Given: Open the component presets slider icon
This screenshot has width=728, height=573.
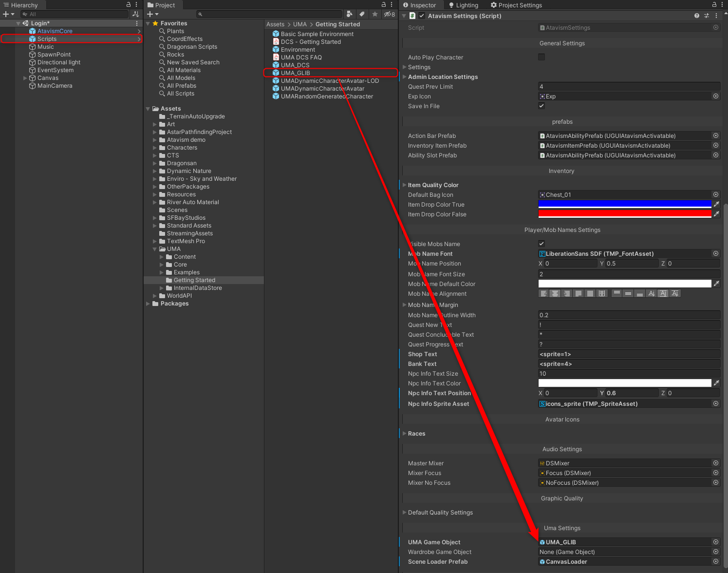Looking at the screenshot, I should click(707, 16).
